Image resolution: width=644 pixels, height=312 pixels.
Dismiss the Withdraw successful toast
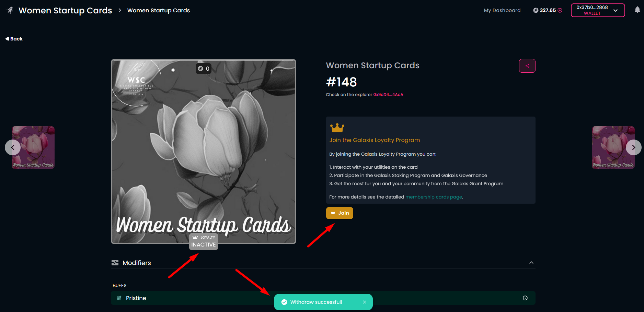tap(365, 302)
